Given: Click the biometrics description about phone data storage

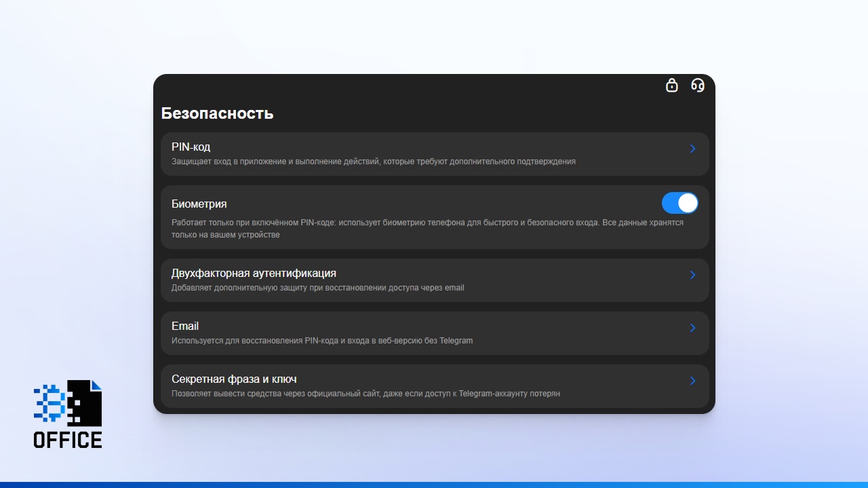Looking at the screenshot, I should (427, 229).
